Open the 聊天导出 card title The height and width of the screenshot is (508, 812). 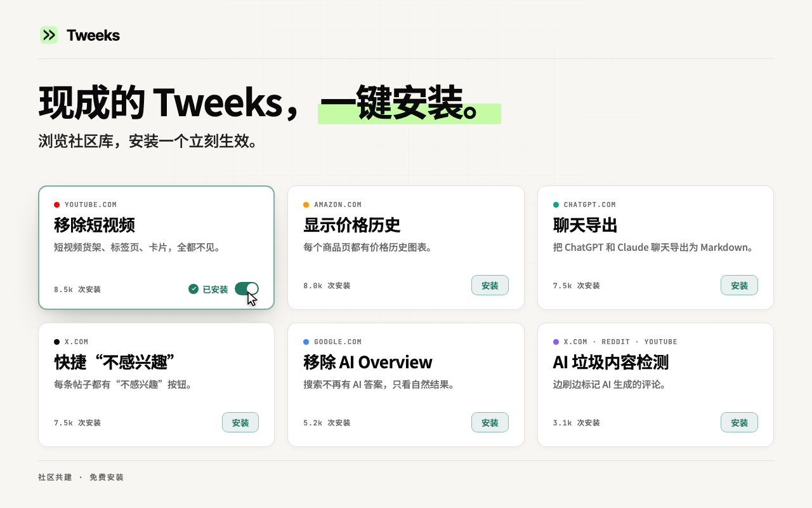(x=585, y=225)
